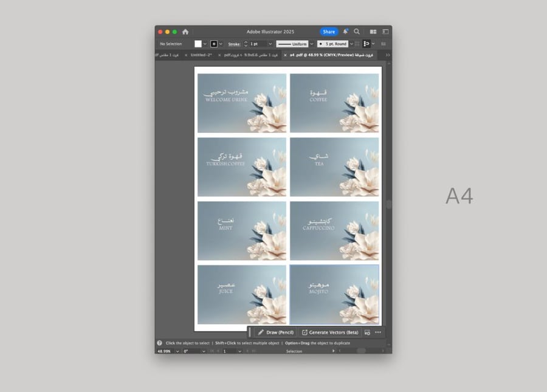Close the Untitled-2 document tab

pos(186,55)
